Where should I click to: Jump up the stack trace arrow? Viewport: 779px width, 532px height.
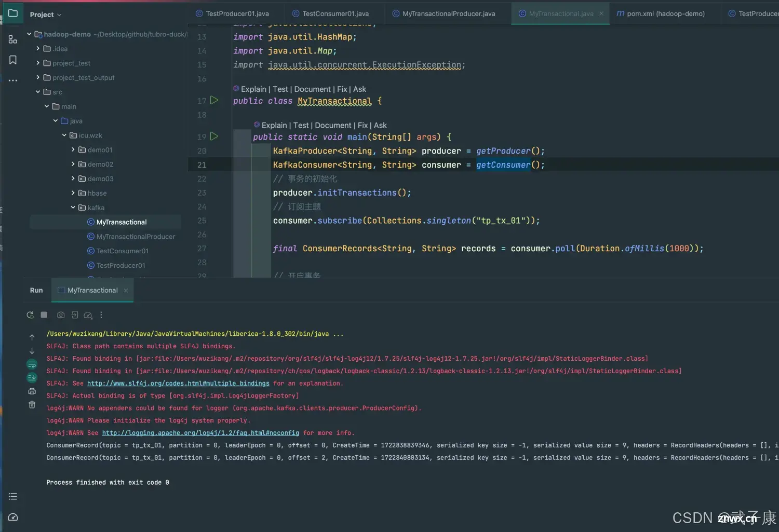click(32, 337)
